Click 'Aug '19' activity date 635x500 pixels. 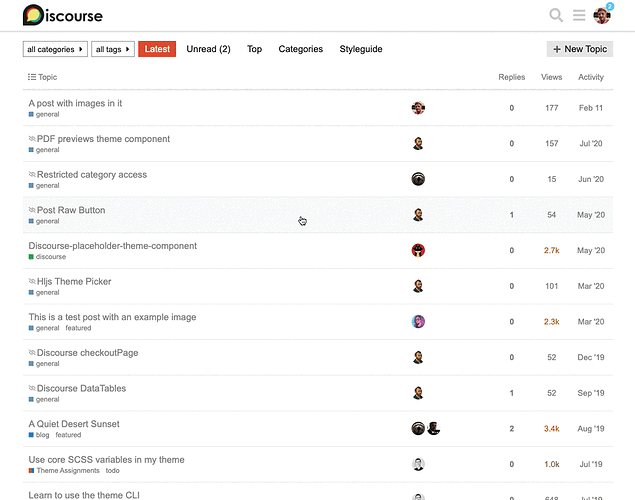(591, 429)
